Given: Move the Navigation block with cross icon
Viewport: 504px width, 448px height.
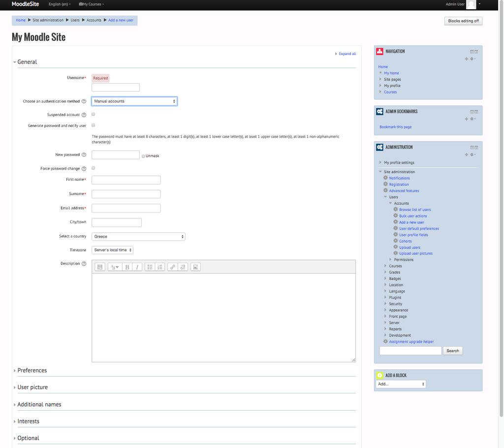Looking at the screenshot, I should (x=467, y=59).
